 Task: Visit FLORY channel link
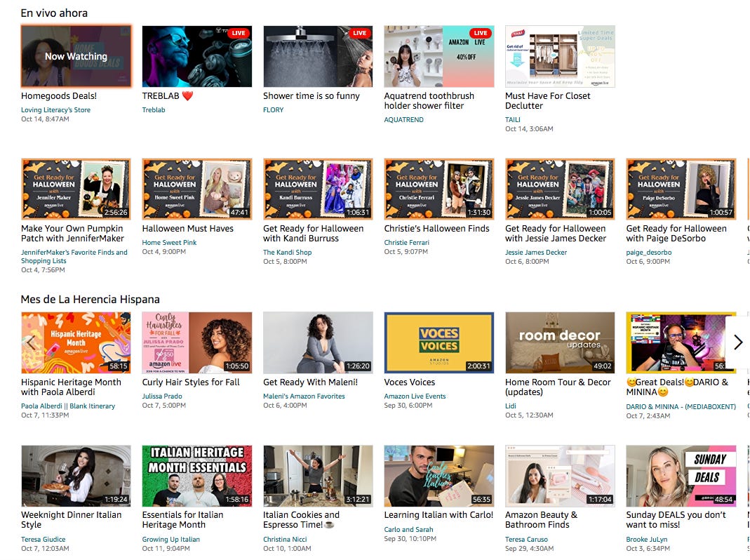coord(273,109)
